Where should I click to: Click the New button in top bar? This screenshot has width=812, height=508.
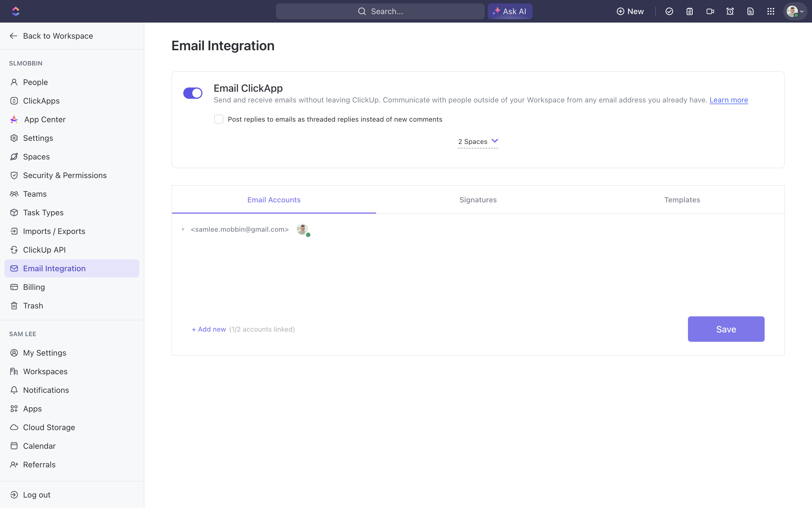click(x=630, y=11)
